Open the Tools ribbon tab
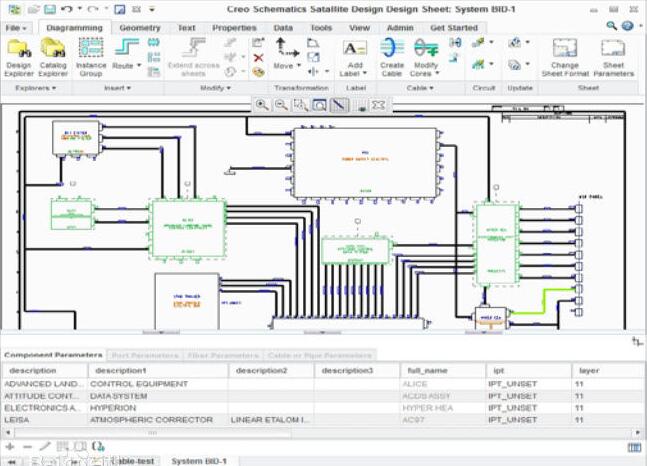The height and width of the screenshot is (466, 647). tap(321, 28)
